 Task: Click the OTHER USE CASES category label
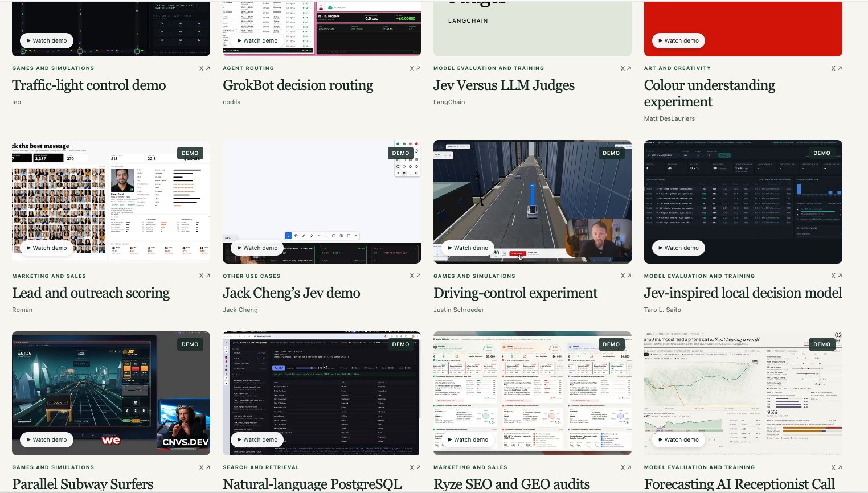coord(252,276)
